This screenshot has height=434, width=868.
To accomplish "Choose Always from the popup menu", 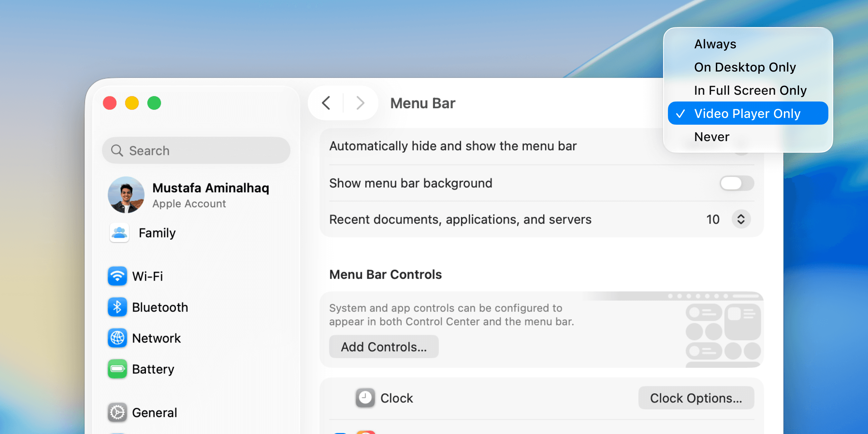I will tap(715, 44).
